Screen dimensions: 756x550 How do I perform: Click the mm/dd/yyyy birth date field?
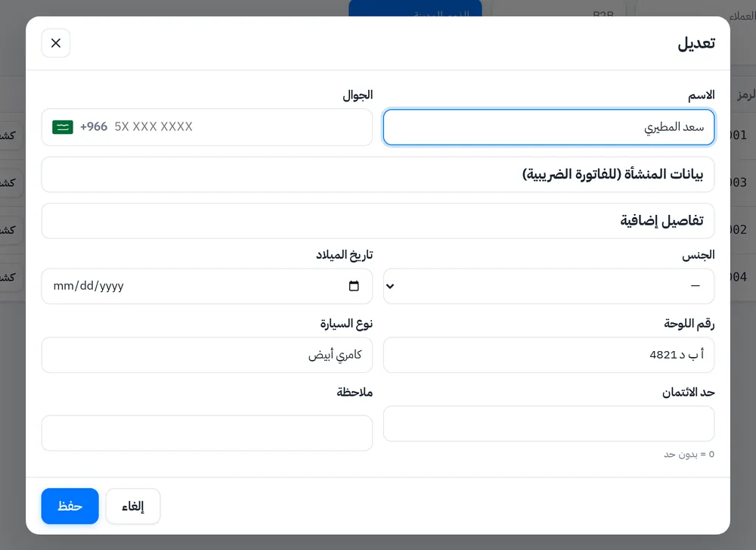(x=207, y=286)
